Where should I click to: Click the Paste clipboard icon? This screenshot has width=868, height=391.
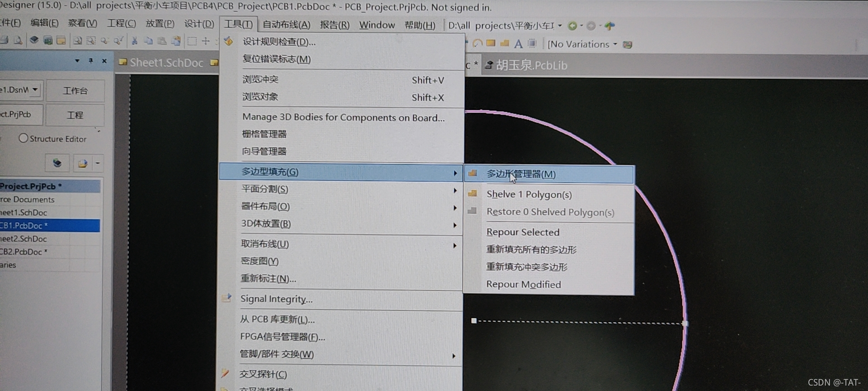(x=162, y=41)
